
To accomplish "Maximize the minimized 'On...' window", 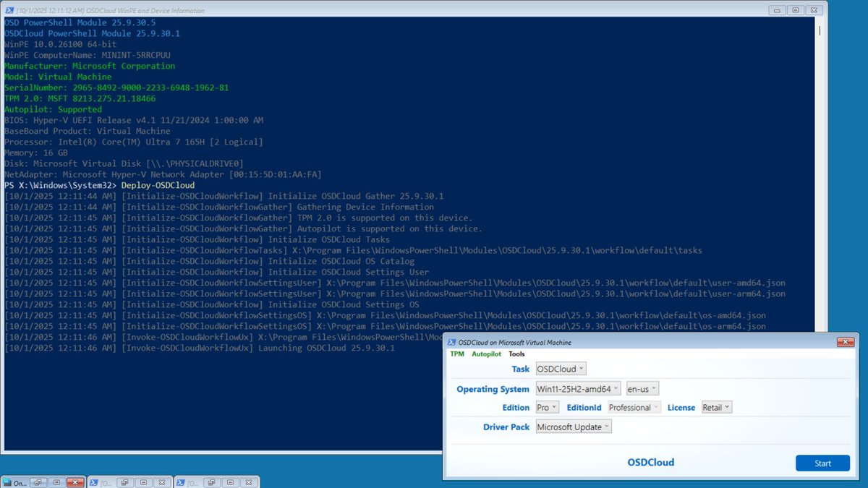I will [56, 481].
